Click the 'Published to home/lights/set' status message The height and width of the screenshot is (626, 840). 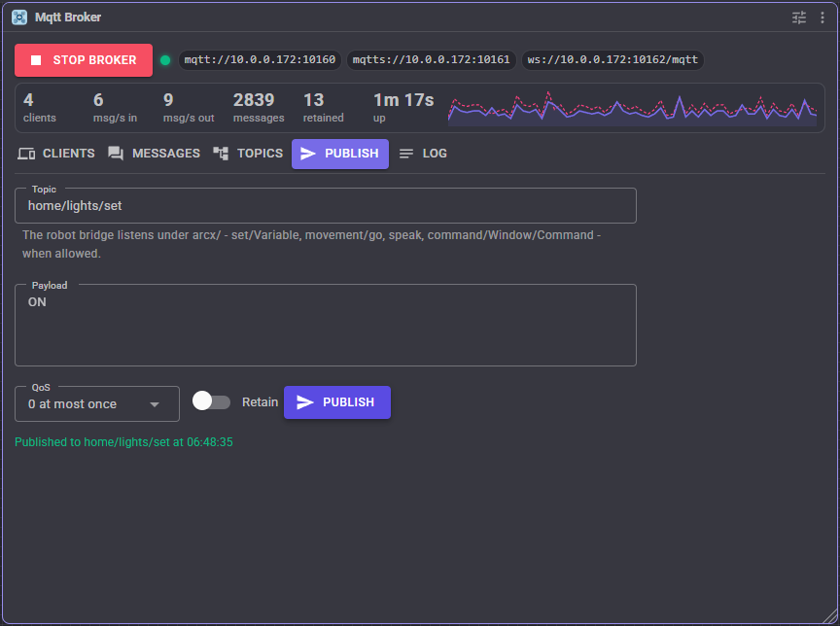(x=123, y=442)
